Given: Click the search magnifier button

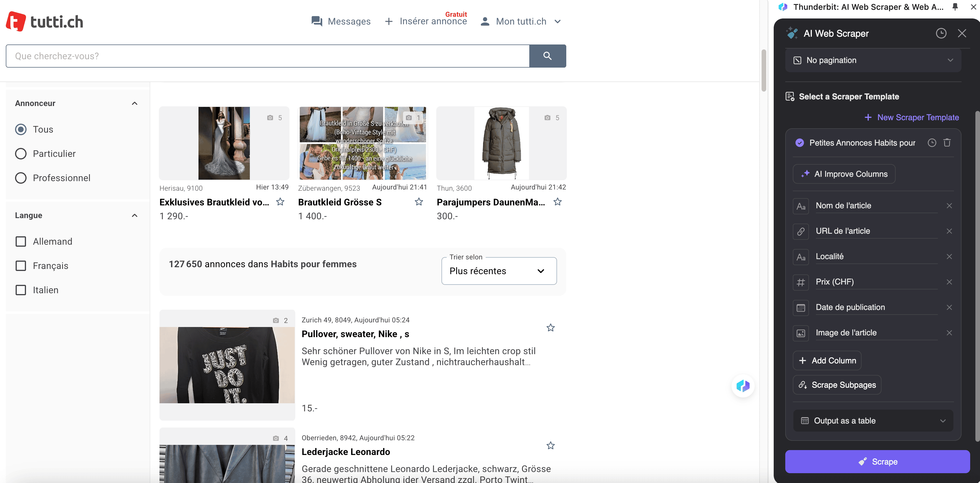Looking at the screenshot, I should [x=547, y=56].
